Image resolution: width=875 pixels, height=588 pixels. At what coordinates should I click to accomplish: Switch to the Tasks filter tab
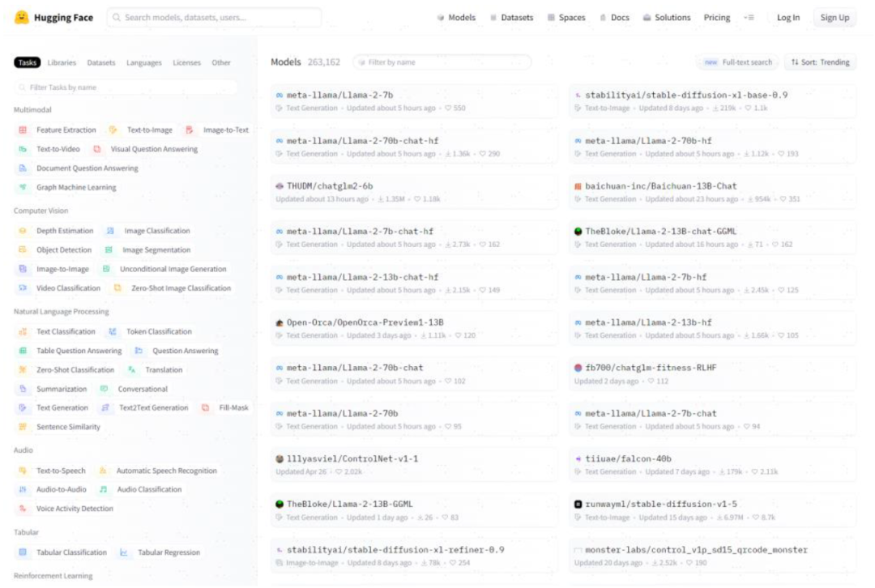click(x=28, y=62)
